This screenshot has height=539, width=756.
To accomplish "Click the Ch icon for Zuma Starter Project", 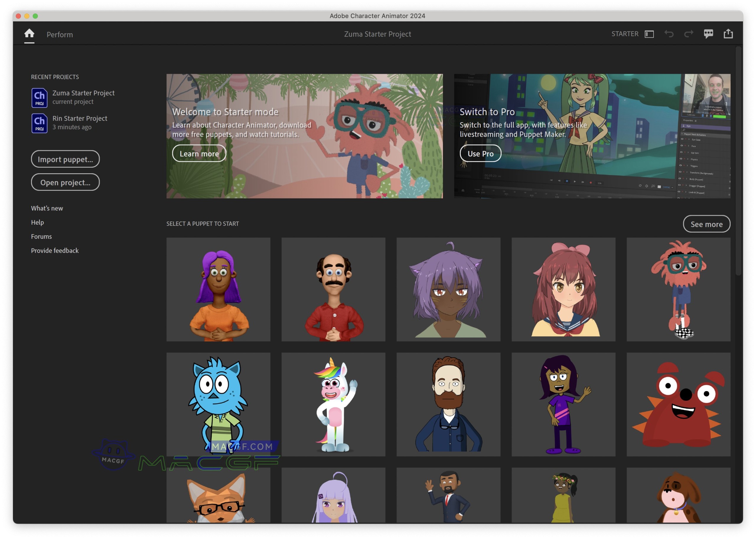I will click(x=39, y=97).
